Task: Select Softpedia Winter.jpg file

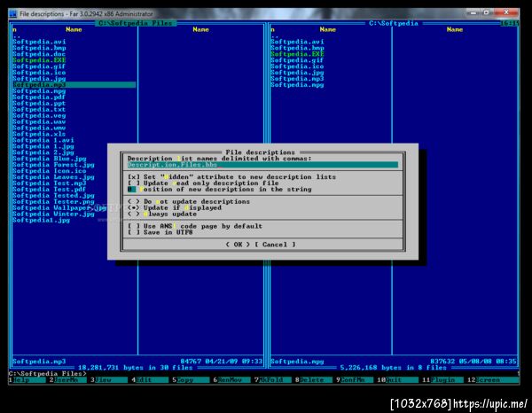Action: click(53, 214)
